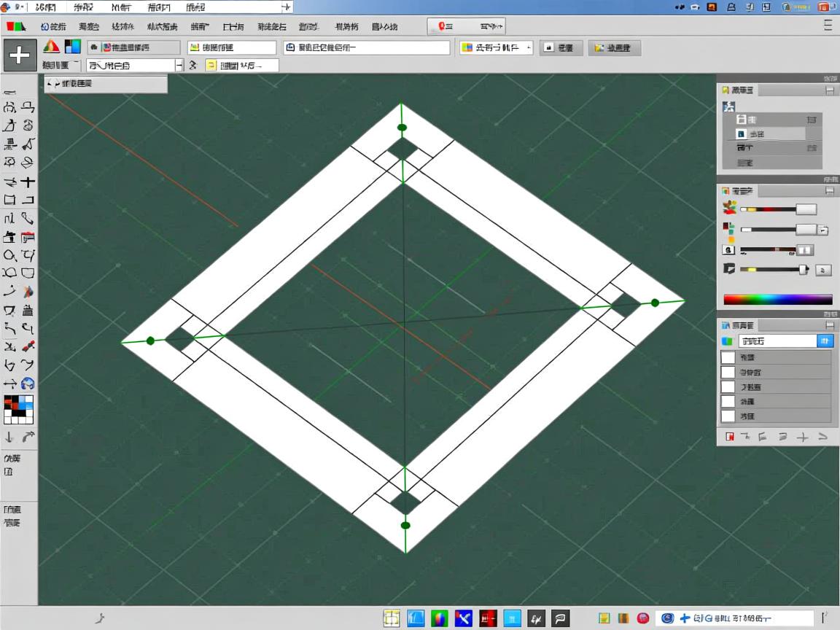The image size is (840, 630).
Task: Click the large plus button in the toolbar
Action: [20, 55]
